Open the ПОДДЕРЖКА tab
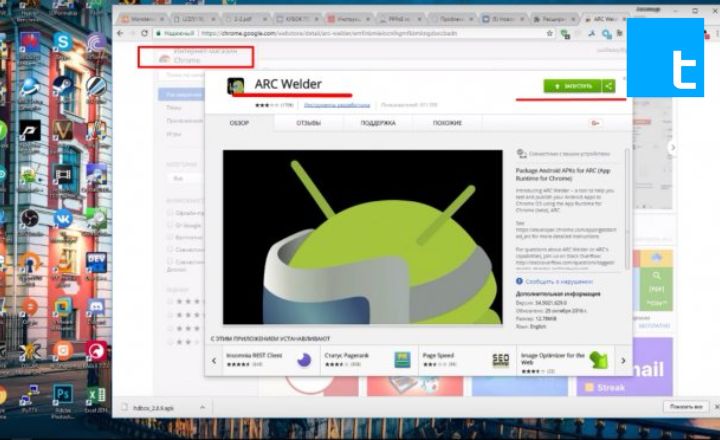 378,123
